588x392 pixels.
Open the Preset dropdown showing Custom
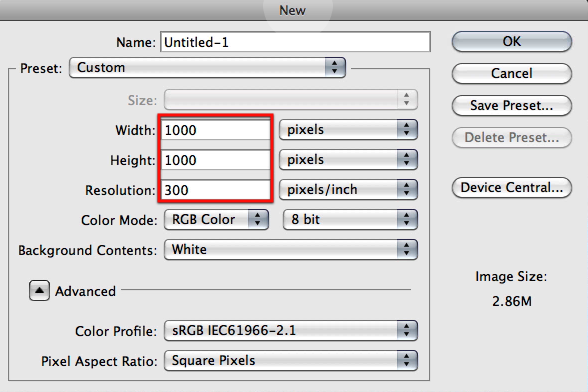click(207, 68)
